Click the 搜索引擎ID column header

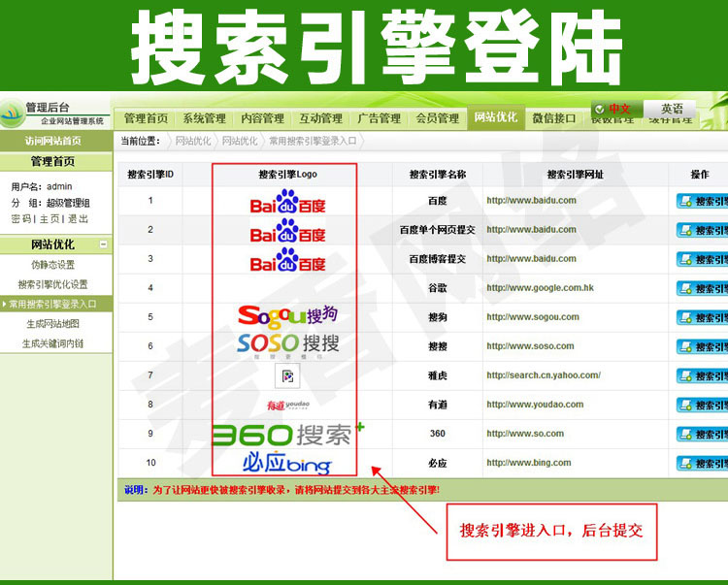click(x=150, y=175)
